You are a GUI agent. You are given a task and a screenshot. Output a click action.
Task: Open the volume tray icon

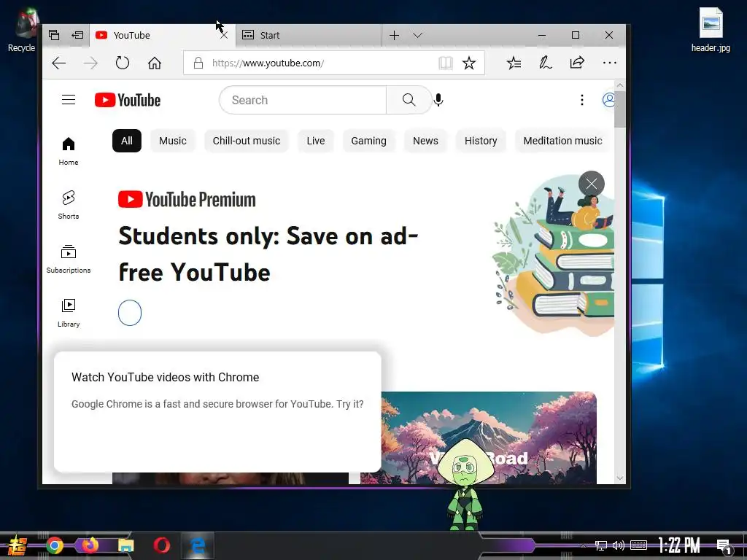[x=619, y=545]
